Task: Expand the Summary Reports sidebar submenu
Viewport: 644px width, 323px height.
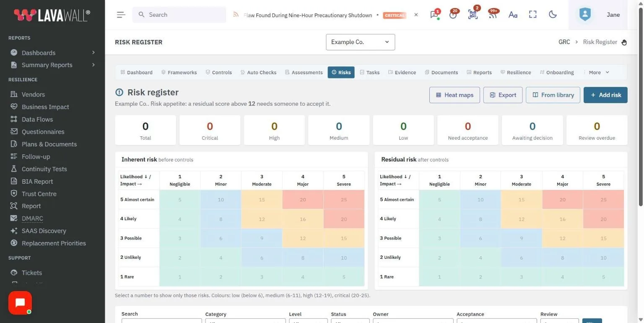Action: 52,65
